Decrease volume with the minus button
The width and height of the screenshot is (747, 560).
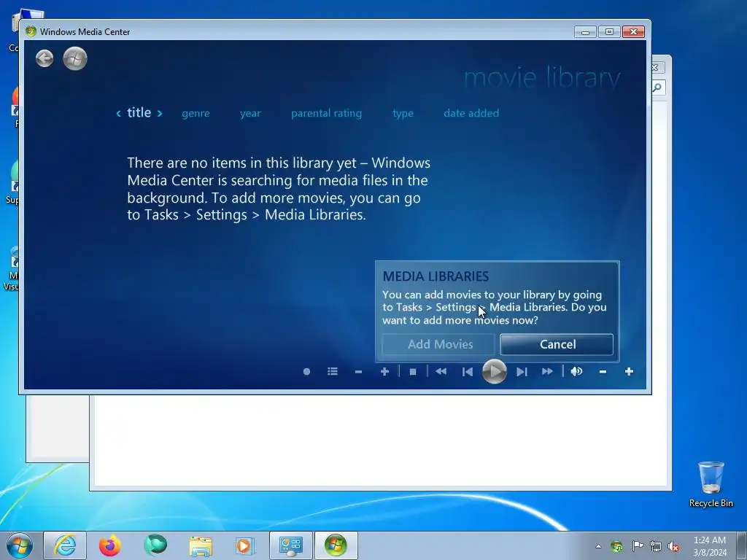(603, 372)
